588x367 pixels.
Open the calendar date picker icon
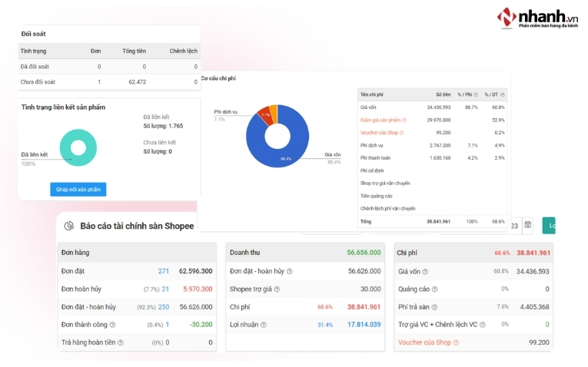click(527, 225)
